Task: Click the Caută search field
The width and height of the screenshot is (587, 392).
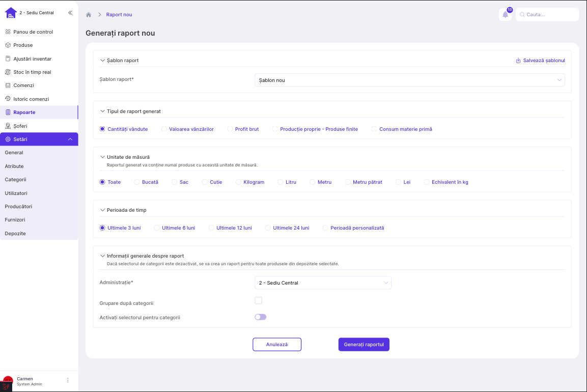Action: tap(550, 15)
